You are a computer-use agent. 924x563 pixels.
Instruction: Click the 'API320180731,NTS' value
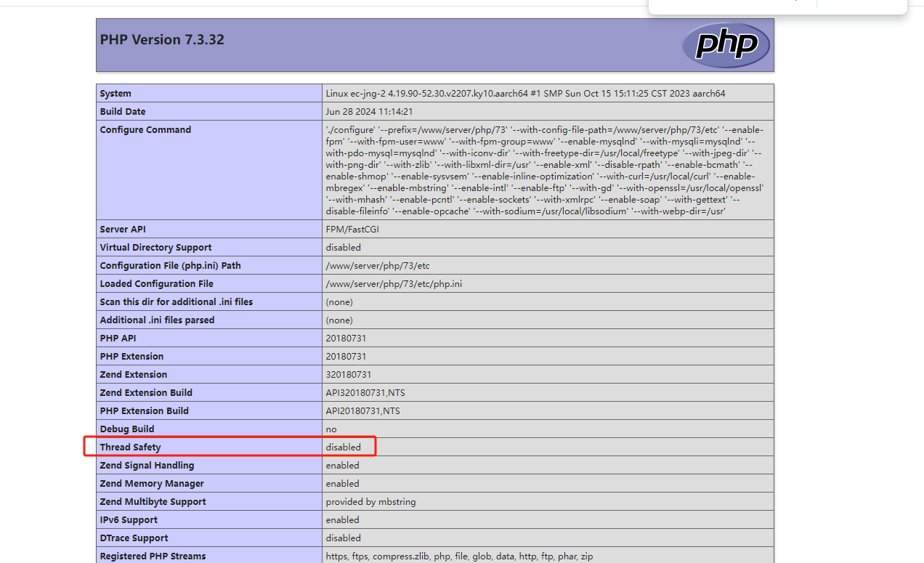click(x=365, y=393)
